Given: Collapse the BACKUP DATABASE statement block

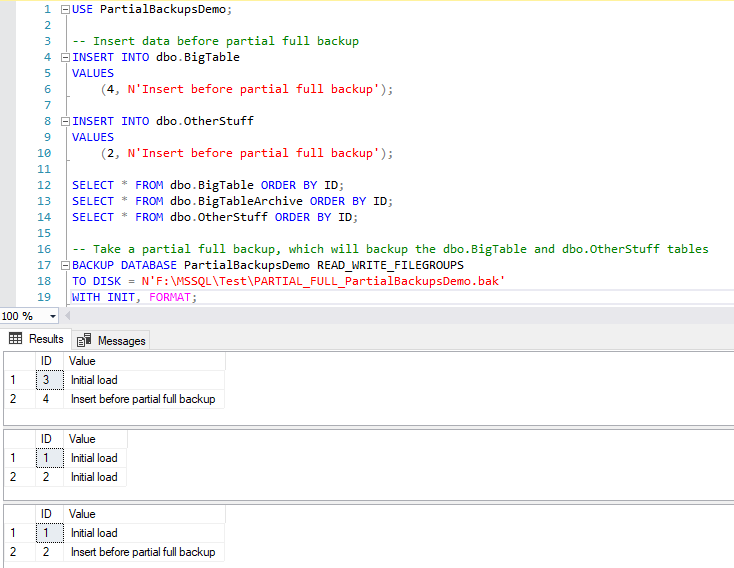Looking at the screenshot, I should 66,265.
